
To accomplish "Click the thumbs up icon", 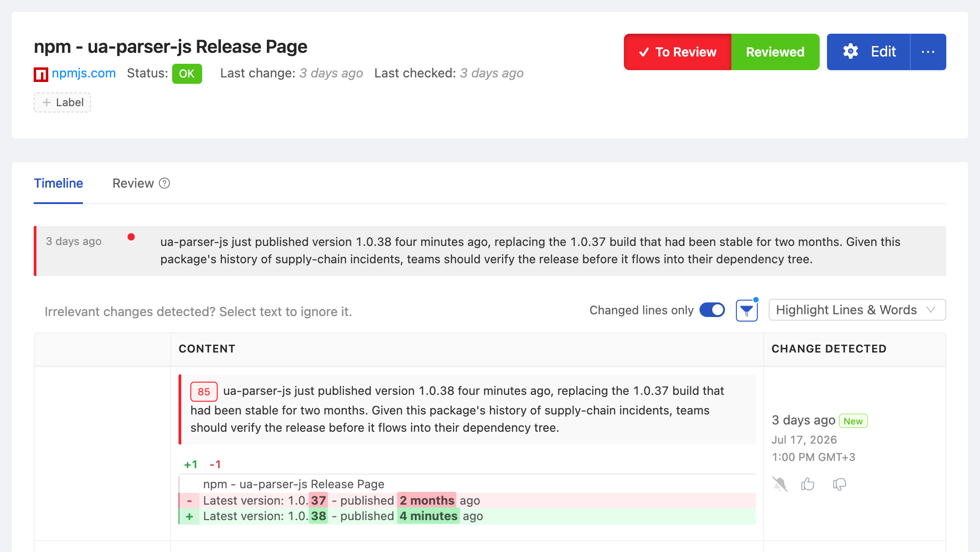I will click(x=808, y=484).
